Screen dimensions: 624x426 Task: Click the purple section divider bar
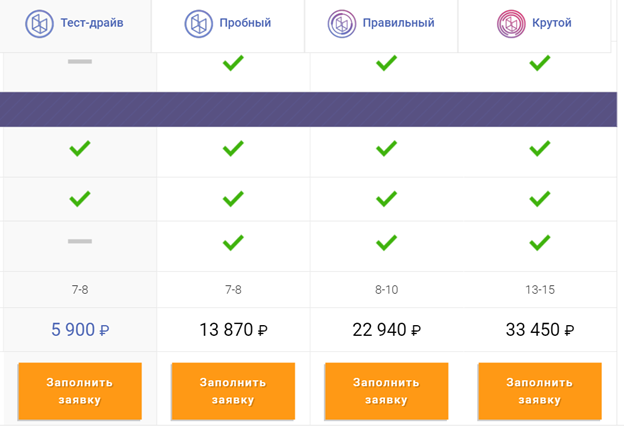[308, 109]
